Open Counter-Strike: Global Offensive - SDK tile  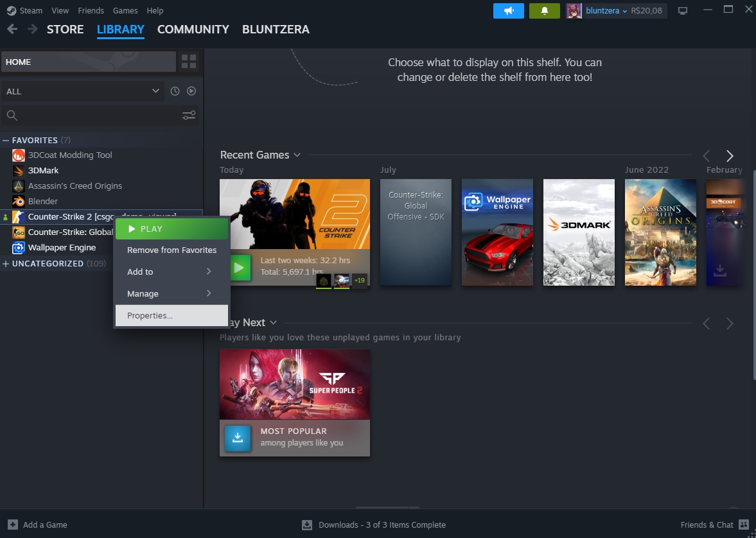tap(416, 232)
